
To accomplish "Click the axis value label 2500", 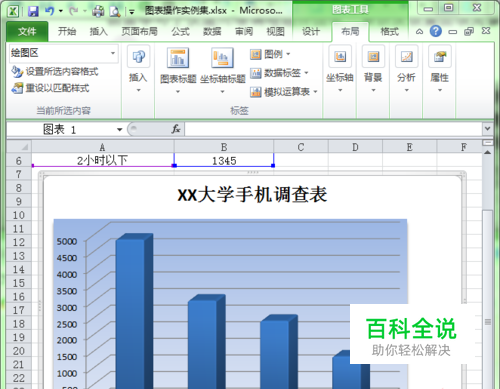I will (67, 324).
